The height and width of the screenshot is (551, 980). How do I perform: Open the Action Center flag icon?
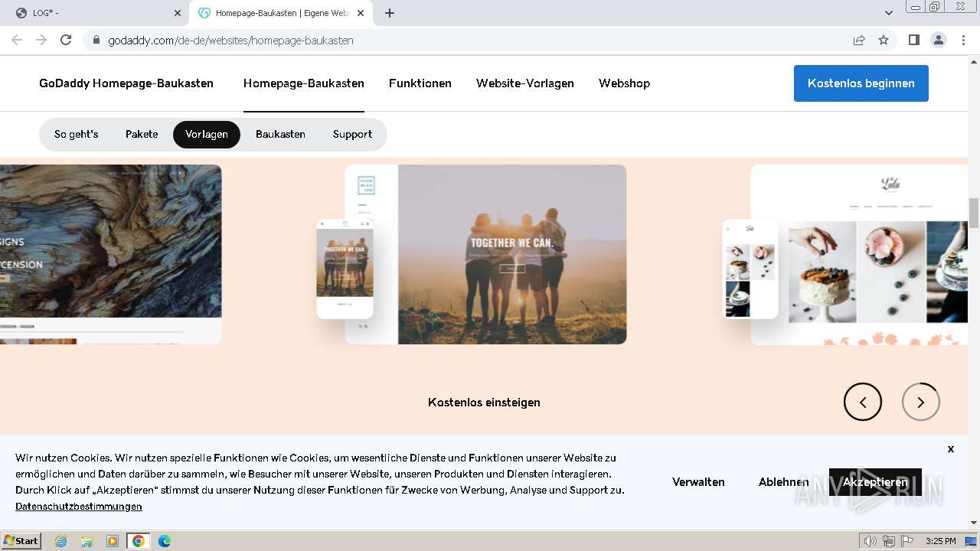point(906,541)
